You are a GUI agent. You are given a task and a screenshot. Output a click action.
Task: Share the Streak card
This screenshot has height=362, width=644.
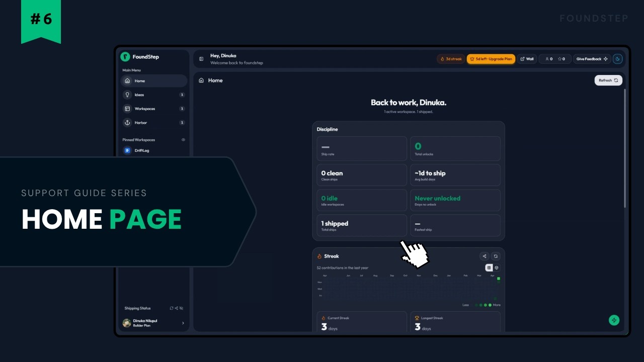(484, 256)
